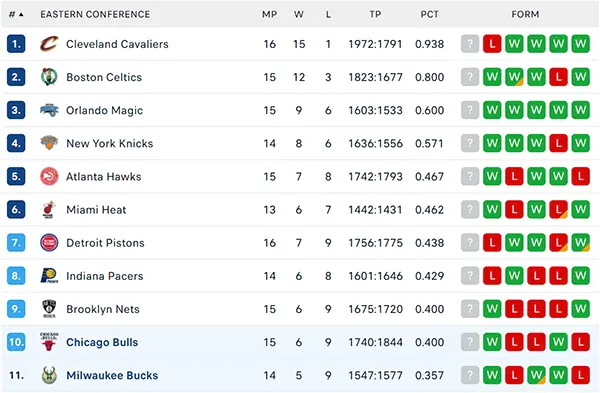Open the Chicago Bulls team link
The image size is (600, 393).
102,342
